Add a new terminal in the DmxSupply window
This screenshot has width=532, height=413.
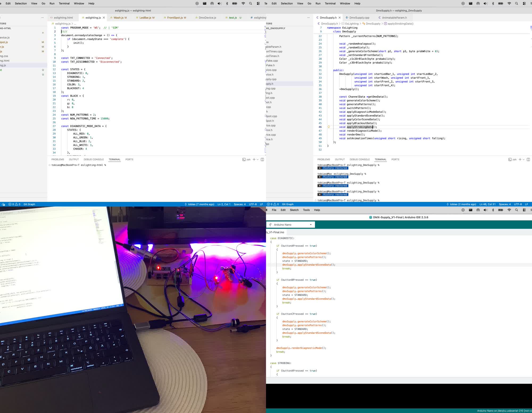(x=520, y=160)
